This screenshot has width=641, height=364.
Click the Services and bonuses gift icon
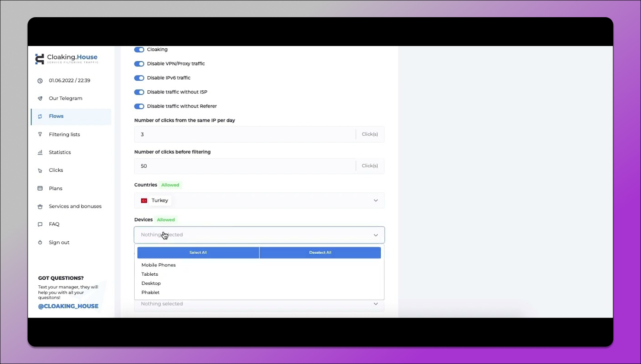coord(40,207)
